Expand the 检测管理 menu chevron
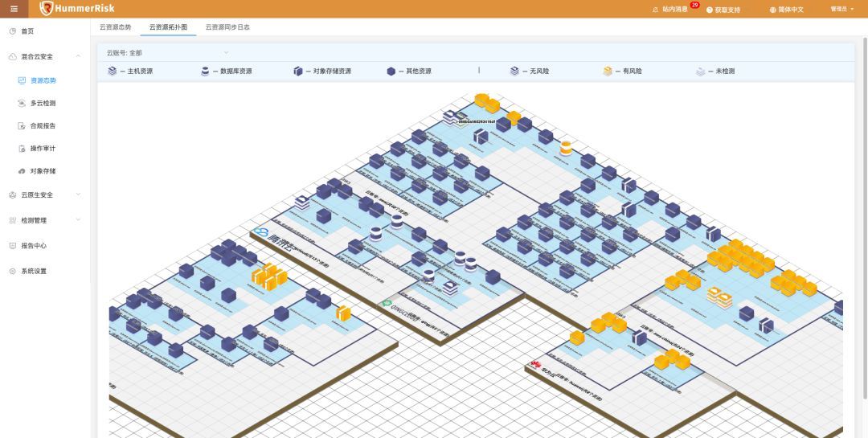The image size is (868, 438). [x=78, y=220]
